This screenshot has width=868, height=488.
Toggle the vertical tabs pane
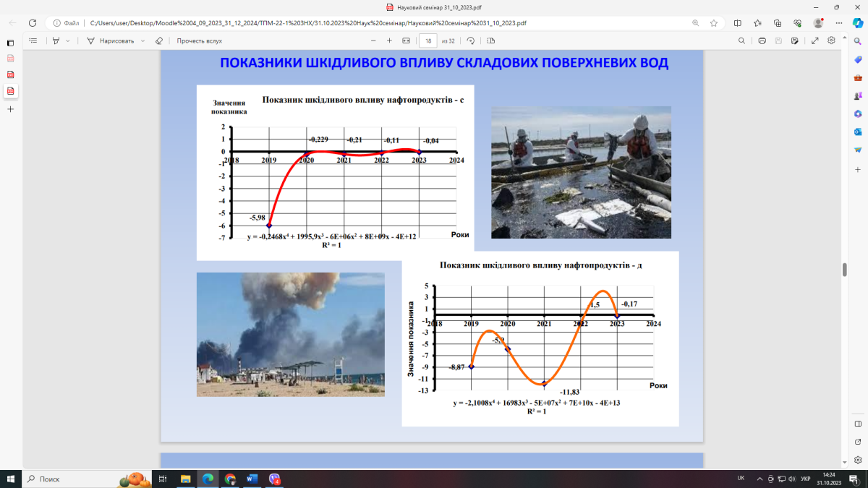[x=10, y=43]
